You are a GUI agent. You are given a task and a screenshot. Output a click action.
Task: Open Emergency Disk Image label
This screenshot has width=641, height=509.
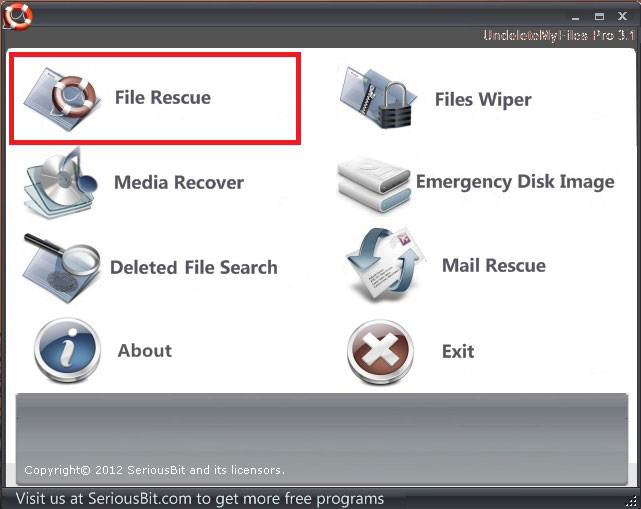pyautogui.click(x=515, y=182)
